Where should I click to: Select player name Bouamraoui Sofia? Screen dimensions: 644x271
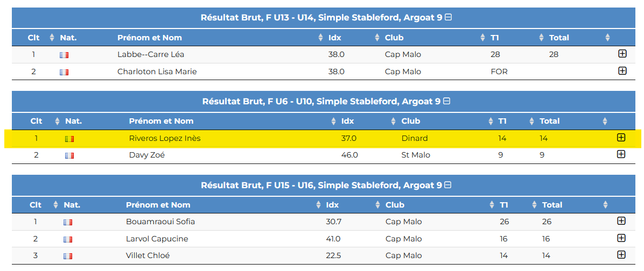[x=160, y=222]
